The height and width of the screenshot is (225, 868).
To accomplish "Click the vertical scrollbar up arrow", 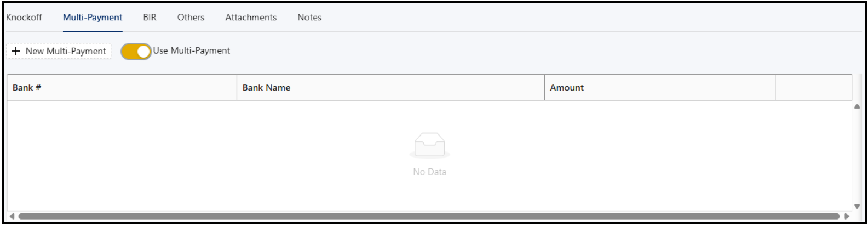I will (857, 106).
